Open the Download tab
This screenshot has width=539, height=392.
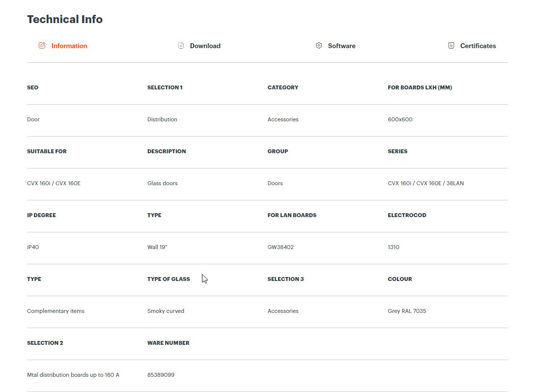point(199,46)
